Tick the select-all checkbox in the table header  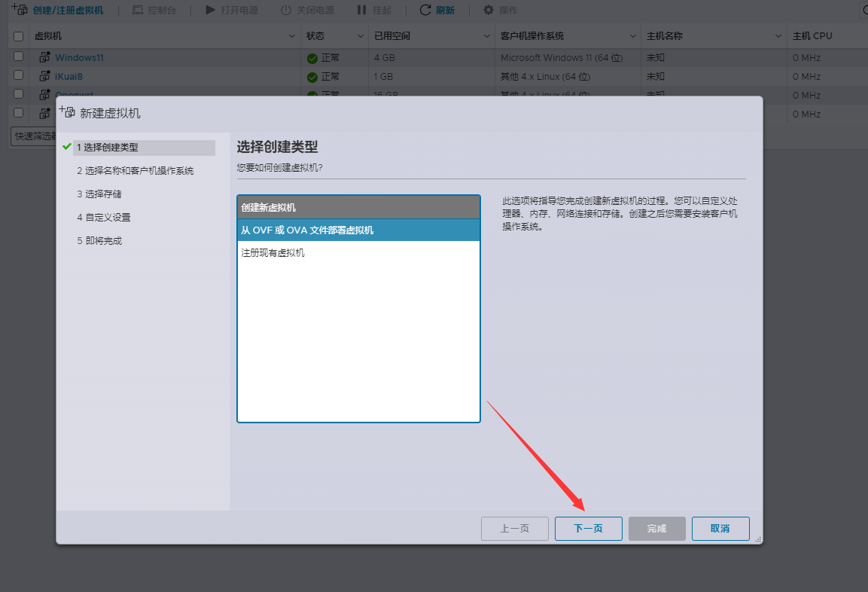coord(19,36)
